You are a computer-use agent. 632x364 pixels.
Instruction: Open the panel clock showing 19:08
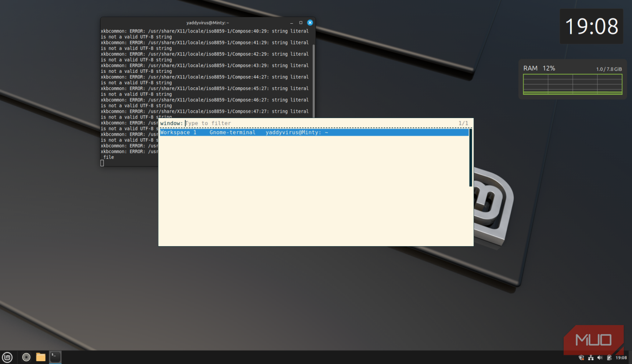[x=621, y=358]
